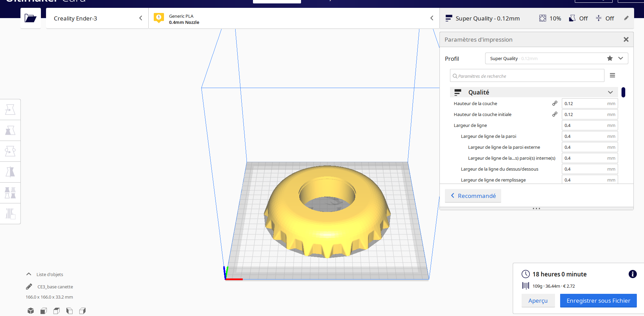Switch to the 3D perspective view cube
Viewport: 644px width, 316px height.
[31, 311]
